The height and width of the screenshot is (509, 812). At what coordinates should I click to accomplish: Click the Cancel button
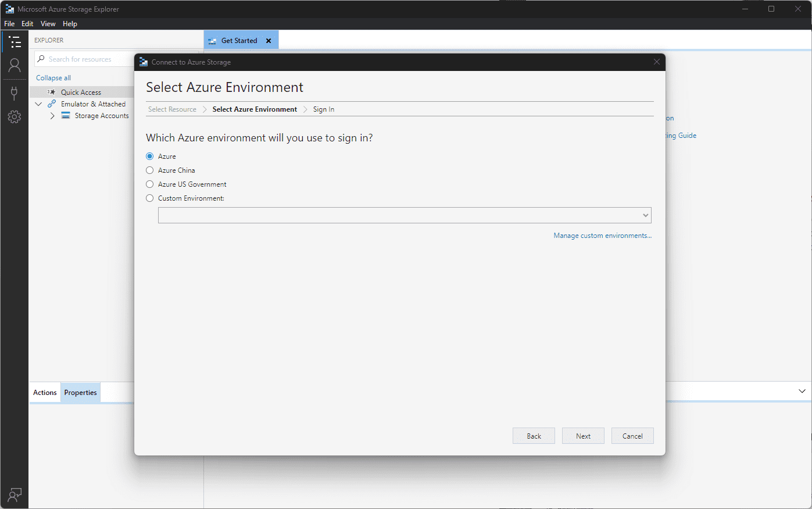(632, 436)
